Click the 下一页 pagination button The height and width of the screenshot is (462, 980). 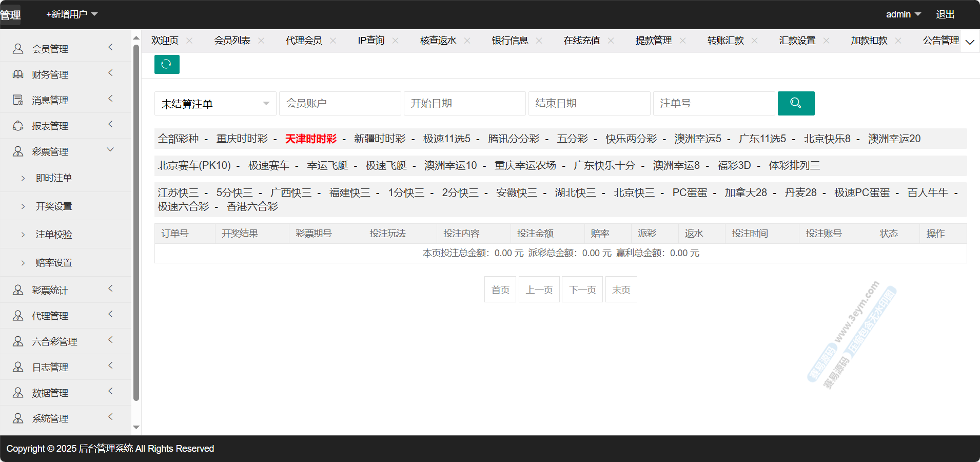[582, 290]
